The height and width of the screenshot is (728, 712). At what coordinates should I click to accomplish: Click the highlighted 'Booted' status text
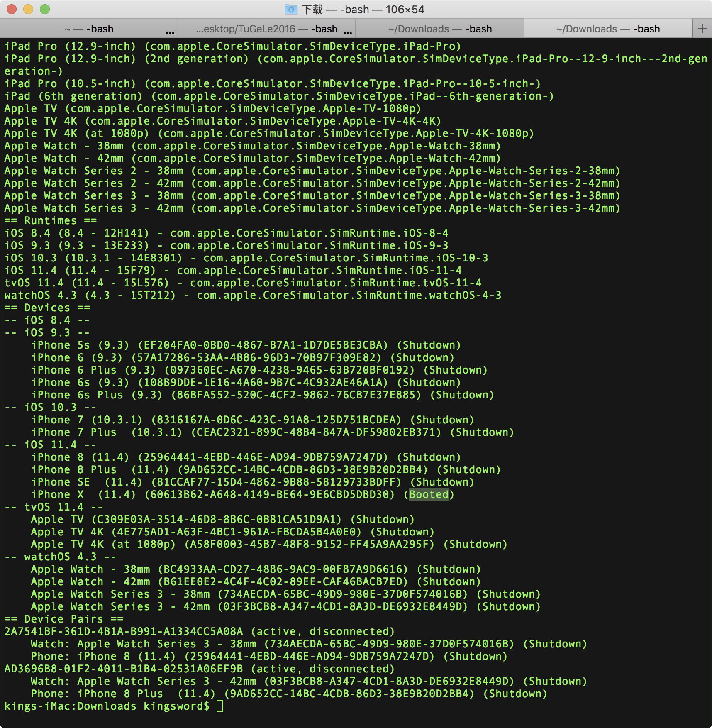pos(429,494)
